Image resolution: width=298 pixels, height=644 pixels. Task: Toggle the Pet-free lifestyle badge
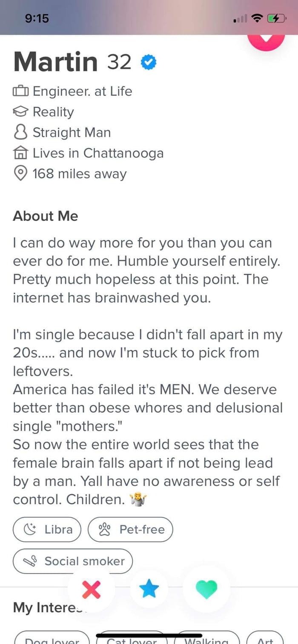point(130,529)
